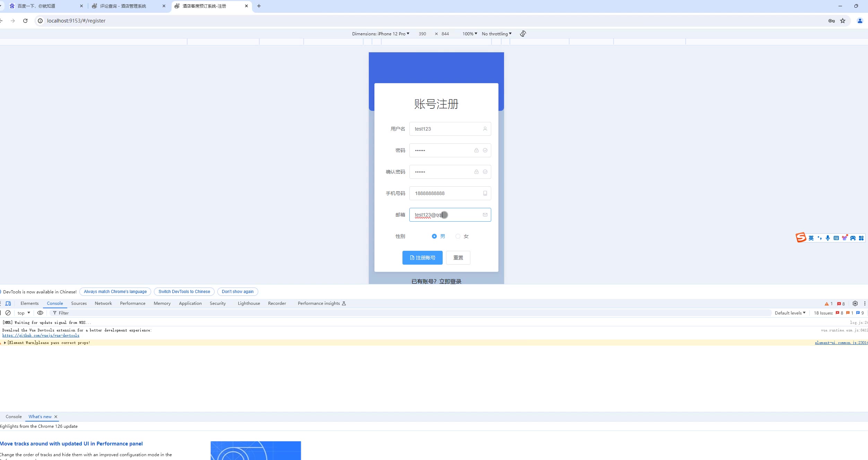
Task: Switch to the Network tab
Action: (x=103, y=303)
